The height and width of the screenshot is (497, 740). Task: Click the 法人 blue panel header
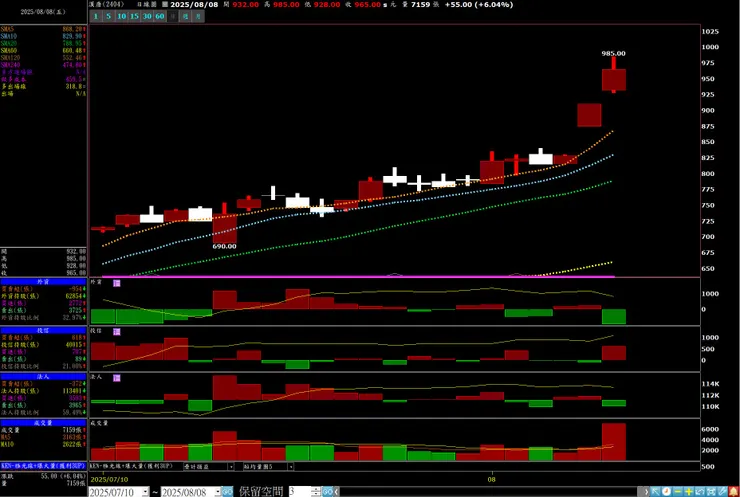[43, 377]
